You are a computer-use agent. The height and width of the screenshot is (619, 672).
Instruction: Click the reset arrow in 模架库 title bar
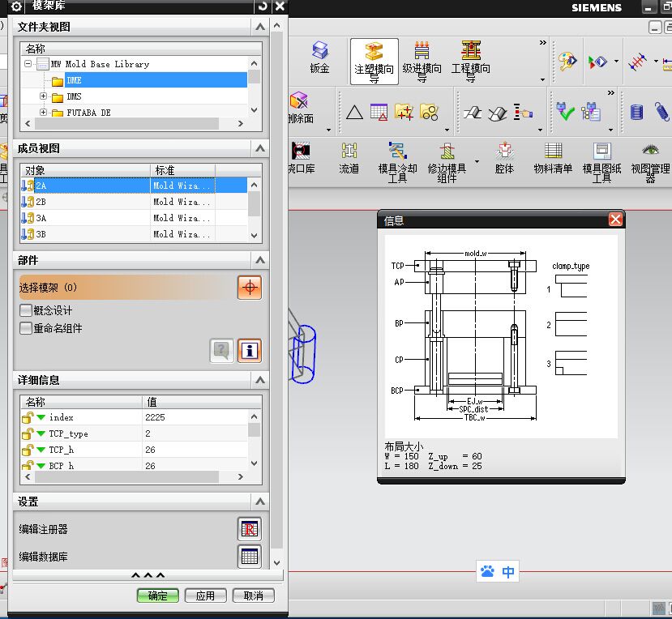tap(263, 6)
